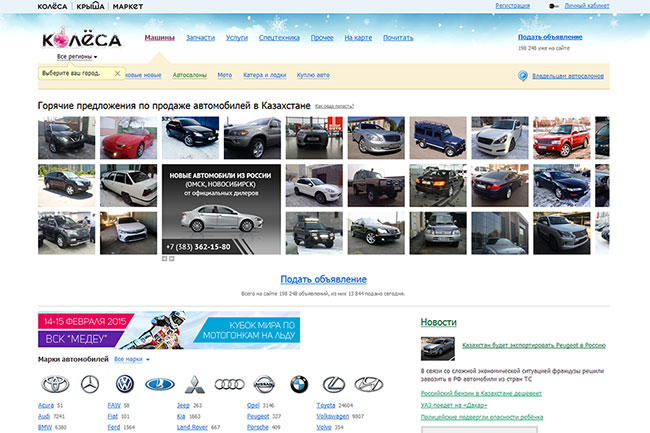The width and height of the screenshot is (650, 433).
Task: Click small Подать объявление link at top right
Action: [550, 37]
